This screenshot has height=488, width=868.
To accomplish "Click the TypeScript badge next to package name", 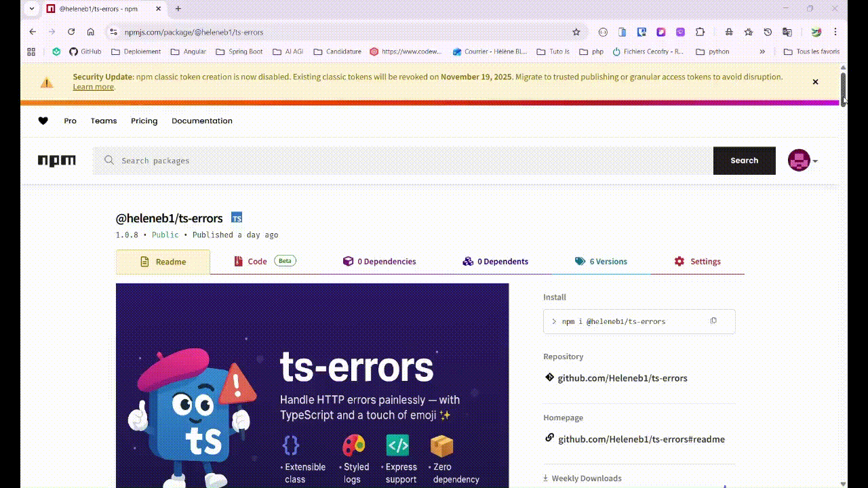I will [x=237, y=218].
